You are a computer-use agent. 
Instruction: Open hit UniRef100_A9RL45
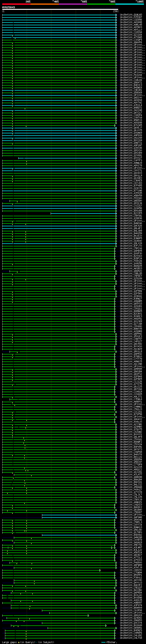131,25
